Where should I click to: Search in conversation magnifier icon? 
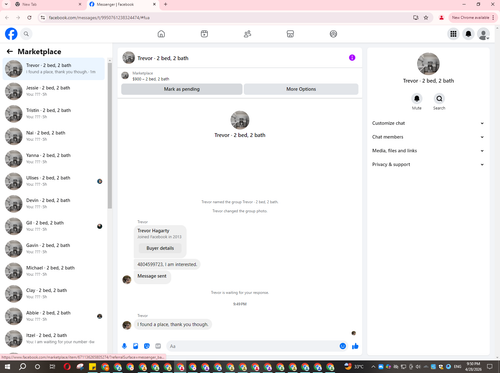click(x=439, y=99)
